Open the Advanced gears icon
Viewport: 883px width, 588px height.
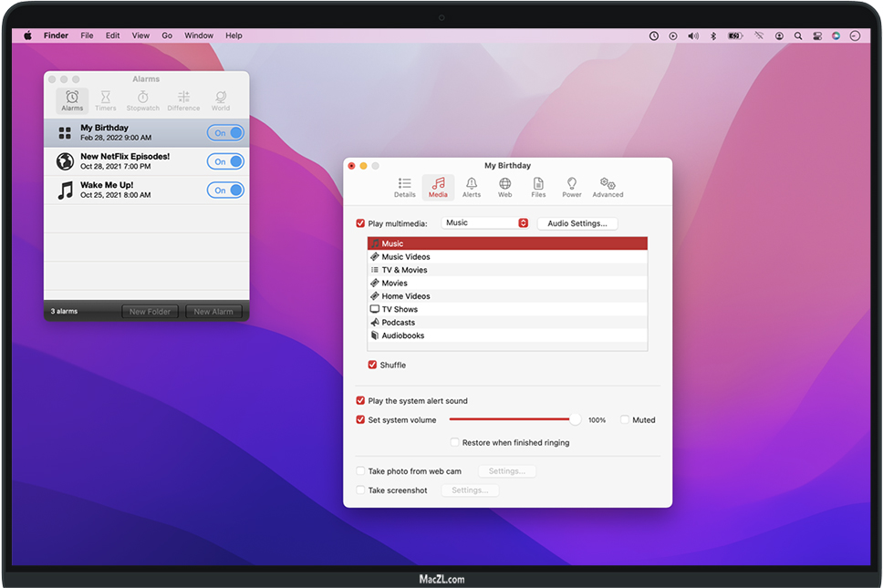(608, 184)
